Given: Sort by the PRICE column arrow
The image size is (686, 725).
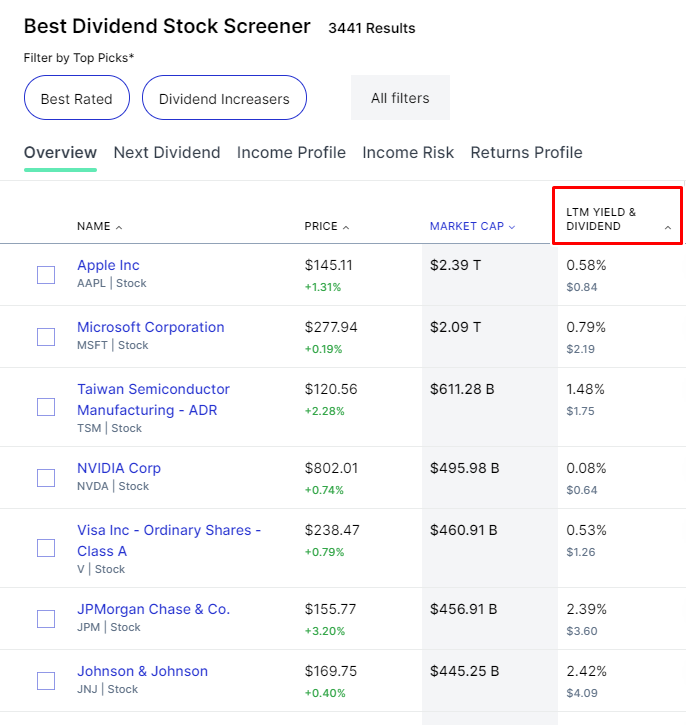Looking at the screenshot, I should 346,227.
